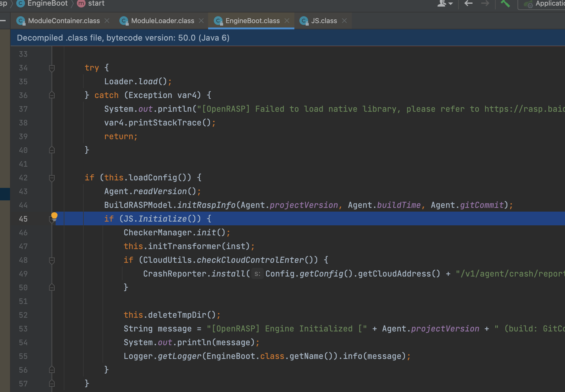Open the ModuleLoader.class editor tab

(162, 21)
